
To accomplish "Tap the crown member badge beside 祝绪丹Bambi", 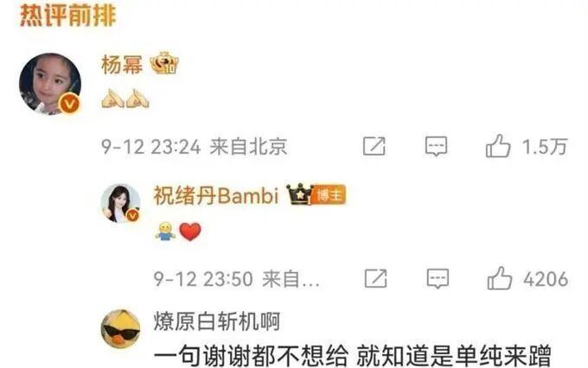I will 299,194.
